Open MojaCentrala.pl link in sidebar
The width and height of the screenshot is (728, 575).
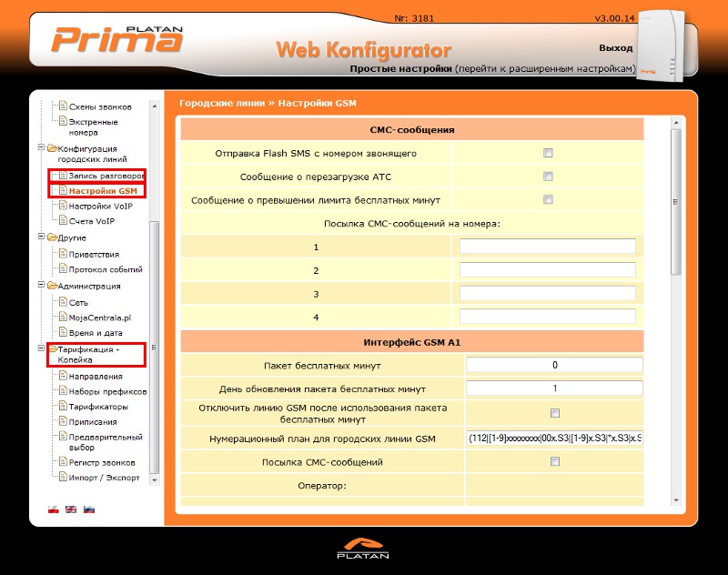[x=100, y=318]
